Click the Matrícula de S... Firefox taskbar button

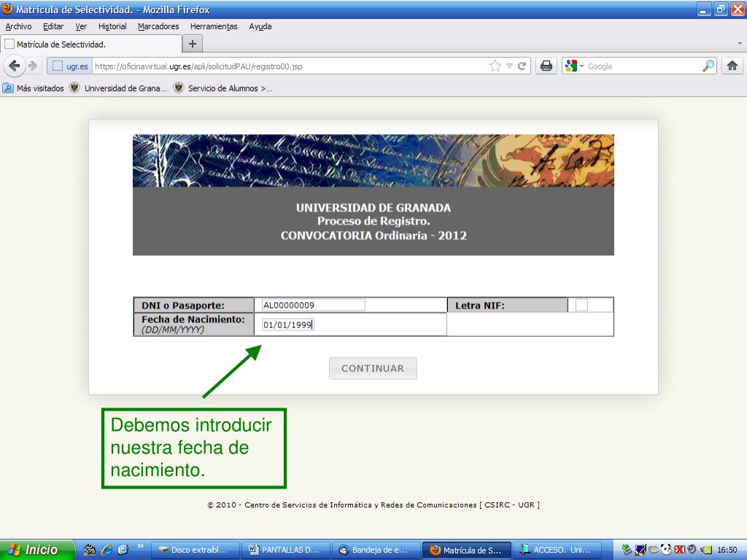pos(467,550)
